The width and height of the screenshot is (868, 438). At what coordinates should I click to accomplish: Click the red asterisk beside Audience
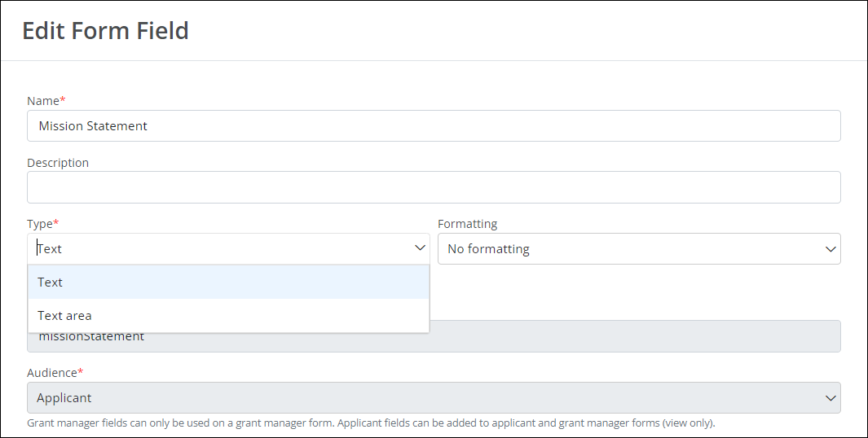pos(81,373)
